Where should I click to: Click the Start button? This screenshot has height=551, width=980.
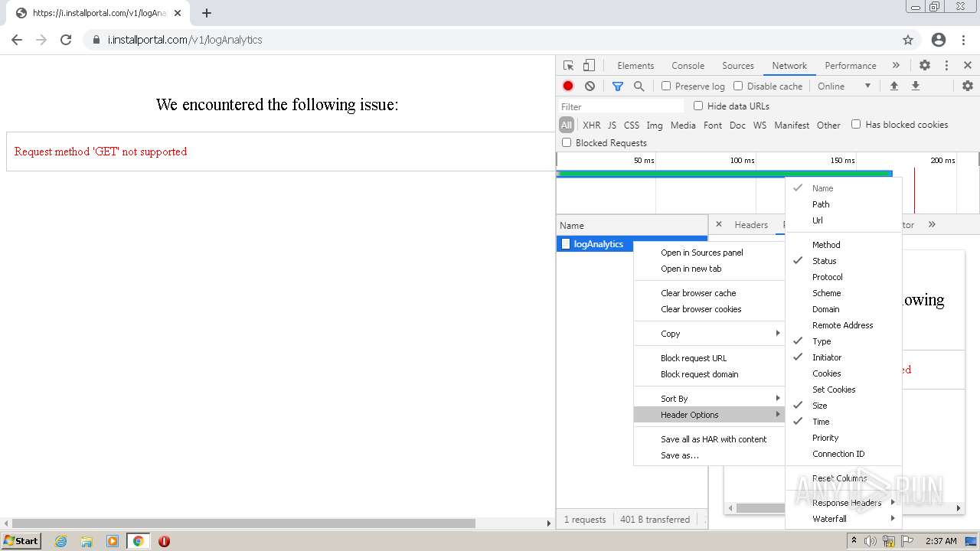[21, 541]
